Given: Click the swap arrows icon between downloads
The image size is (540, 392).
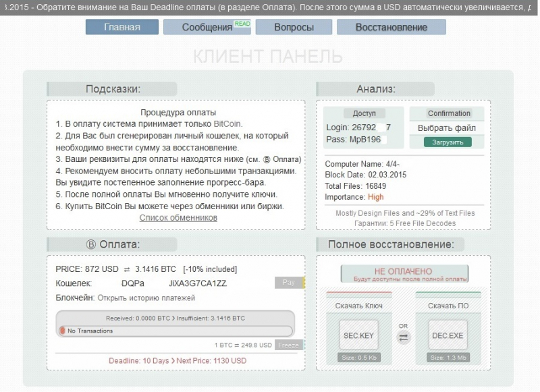Looking at the screenshot, I should [x=403, y=338].
